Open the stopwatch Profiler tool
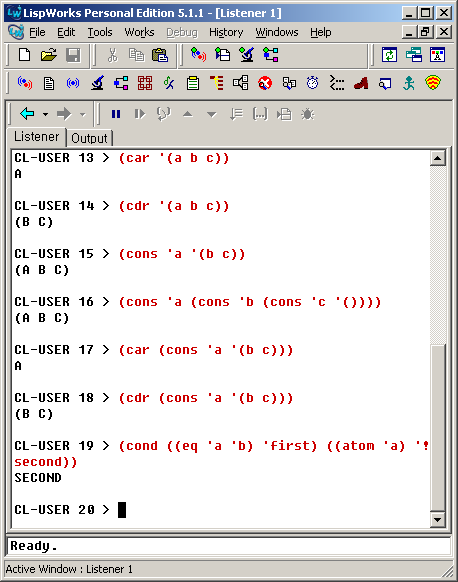This screenshot has width=458, height=582. [x=313, y=83]
